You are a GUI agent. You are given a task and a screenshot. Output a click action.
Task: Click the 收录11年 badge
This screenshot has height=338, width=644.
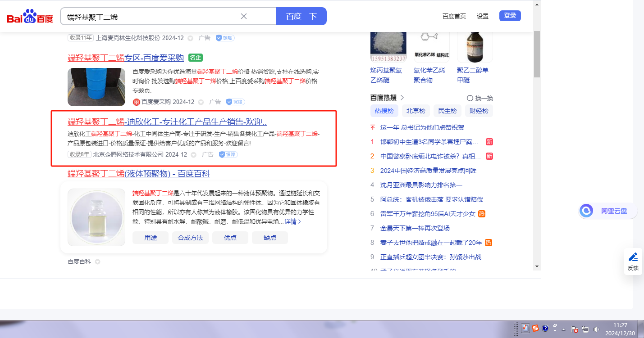pos(81,38)
